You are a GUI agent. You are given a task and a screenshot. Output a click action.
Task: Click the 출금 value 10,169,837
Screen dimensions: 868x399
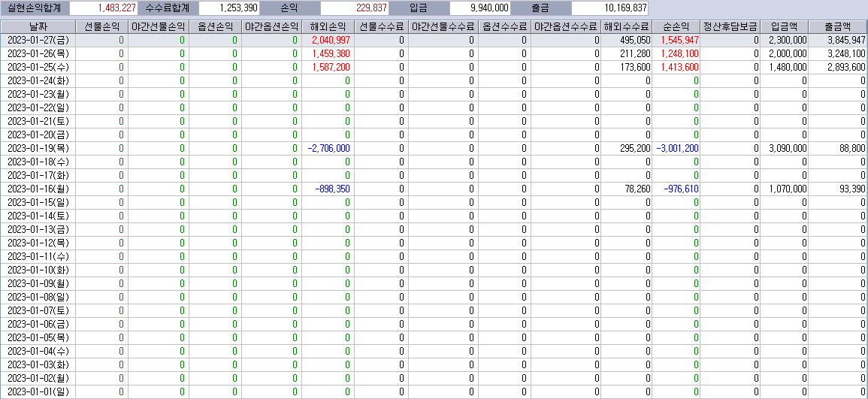click(609, 8)
